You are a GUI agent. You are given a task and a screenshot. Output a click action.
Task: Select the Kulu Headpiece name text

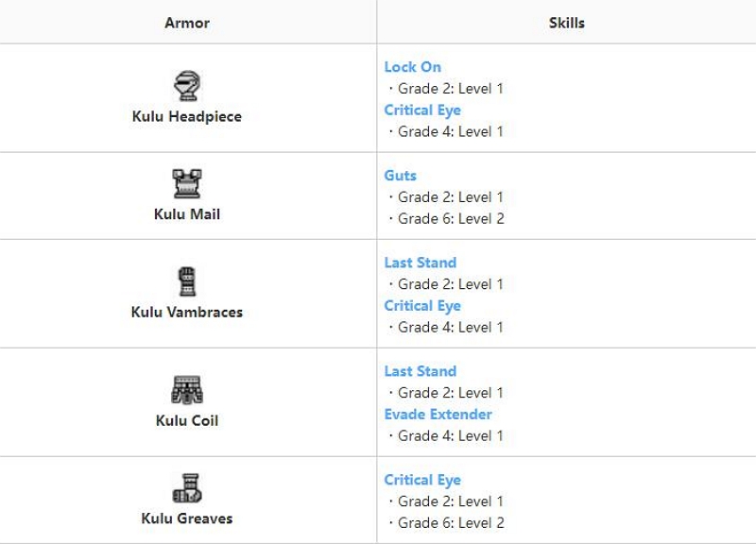(187, 116)
